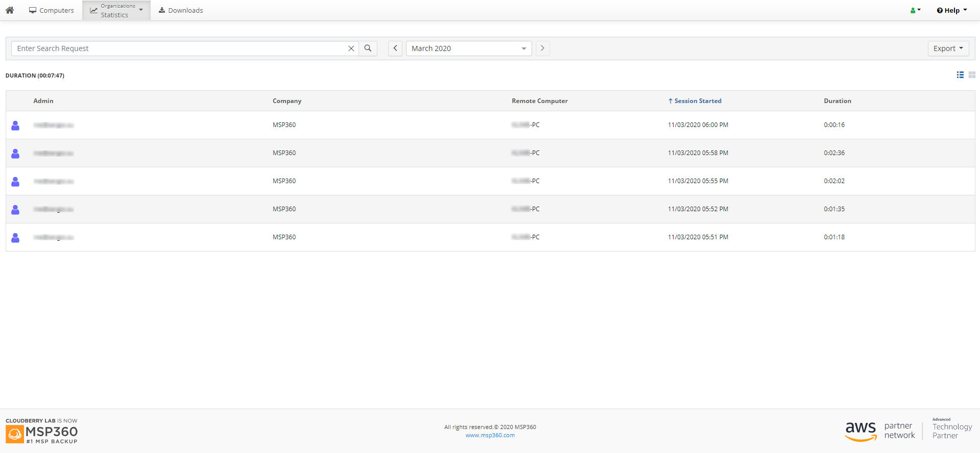Viewport: 980px width, 453px height.
Task: Open the Organizations Statistics dropdown tab
Action: (116, 10)
